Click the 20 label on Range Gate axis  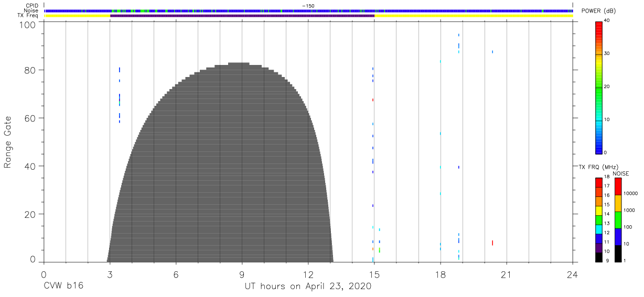pos(31,214)
